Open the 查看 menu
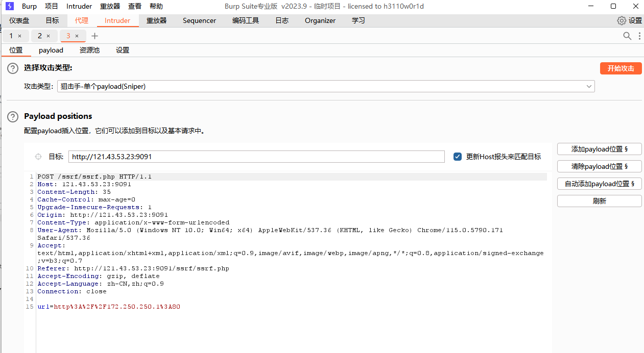 pos(135,6)
